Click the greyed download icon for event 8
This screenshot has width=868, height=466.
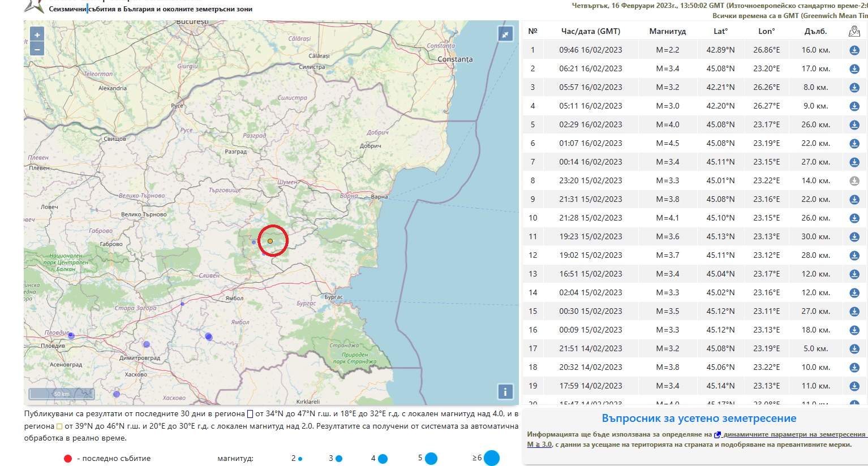tap(854, 181)
